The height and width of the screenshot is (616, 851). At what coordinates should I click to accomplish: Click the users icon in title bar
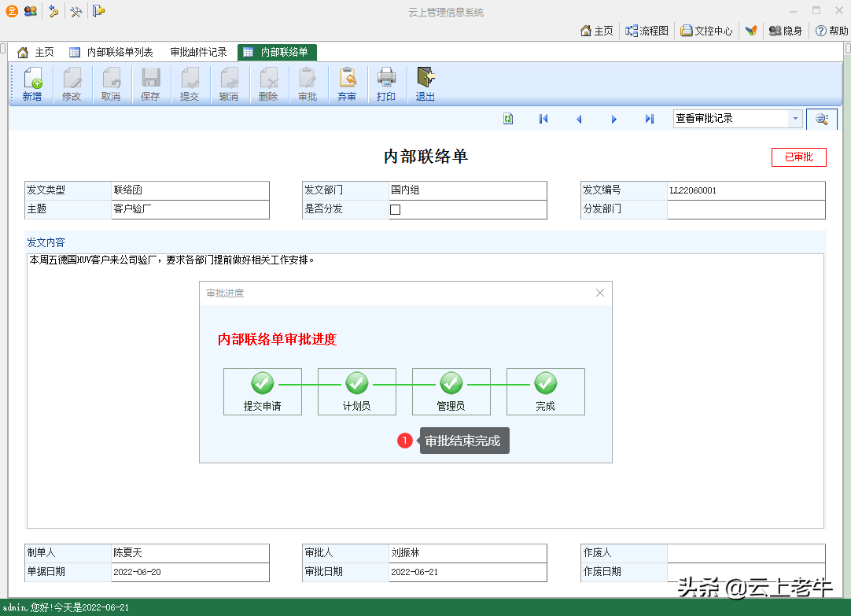click(31, 11)
